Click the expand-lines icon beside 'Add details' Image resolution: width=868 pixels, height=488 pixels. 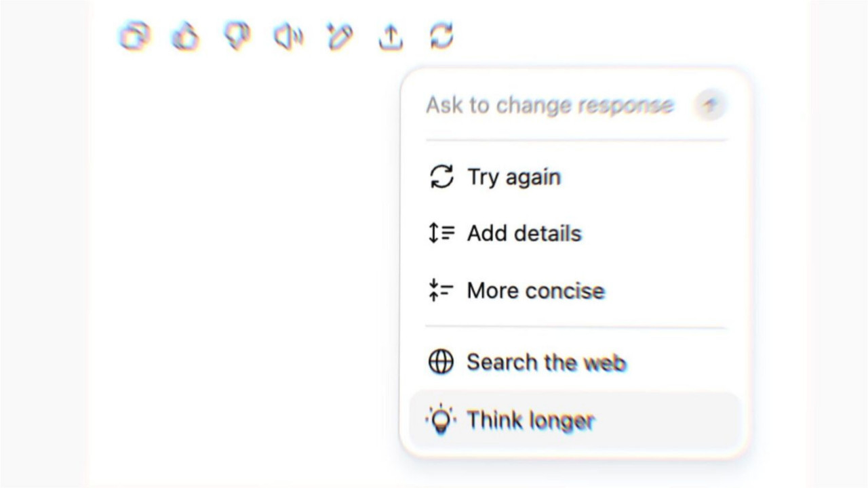(441, 233)
